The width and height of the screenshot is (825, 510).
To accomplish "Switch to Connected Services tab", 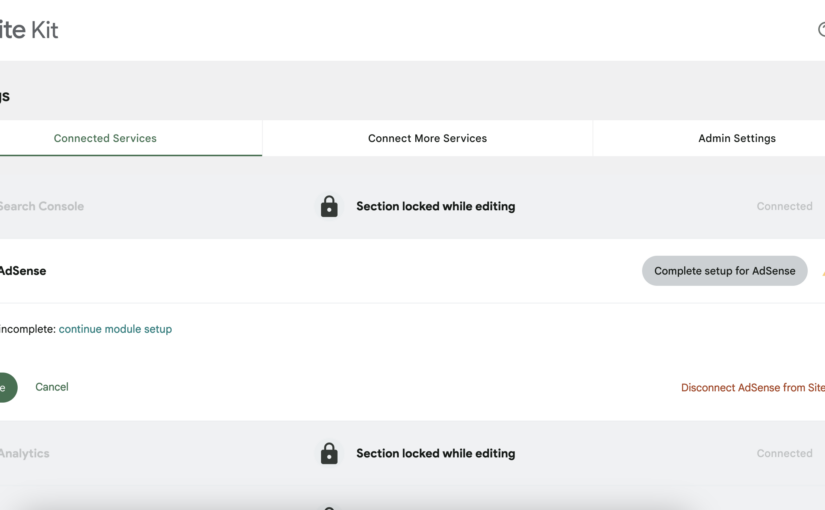I will pyautogui.click(x=105, y=138).
